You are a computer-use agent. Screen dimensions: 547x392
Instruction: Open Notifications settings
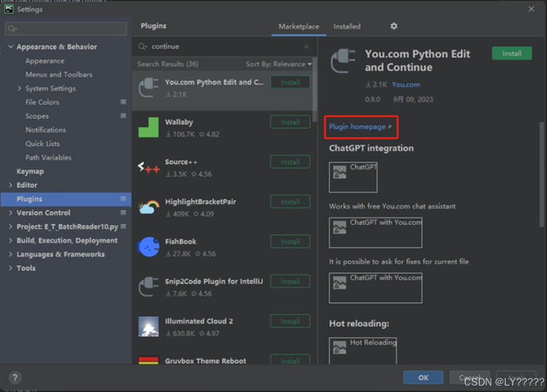[46, 130]
